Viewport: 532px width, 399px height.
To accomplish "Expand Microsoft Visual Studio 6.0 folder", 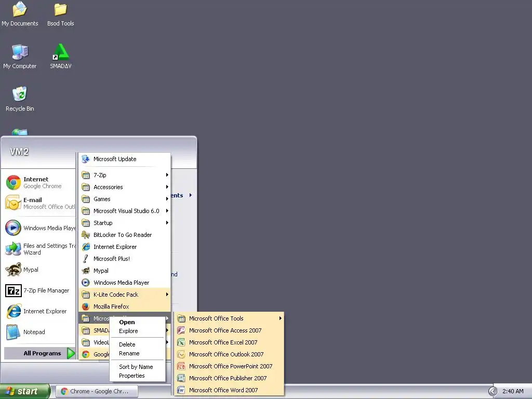I will tap(125, 211).
